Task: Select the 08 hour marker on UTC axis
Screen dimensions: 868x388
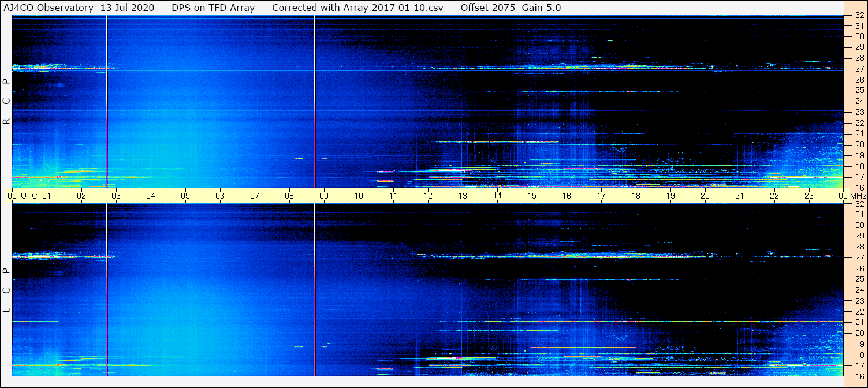Action: click(289, 196)
